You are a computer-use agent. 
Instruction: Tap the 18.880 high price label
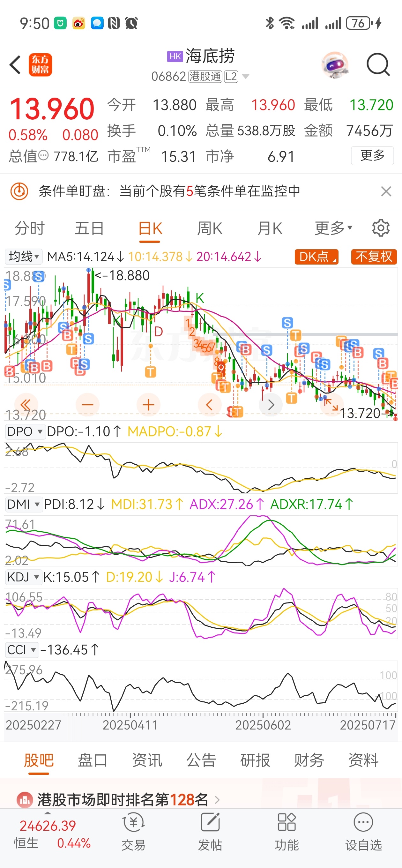click(122, 276)
